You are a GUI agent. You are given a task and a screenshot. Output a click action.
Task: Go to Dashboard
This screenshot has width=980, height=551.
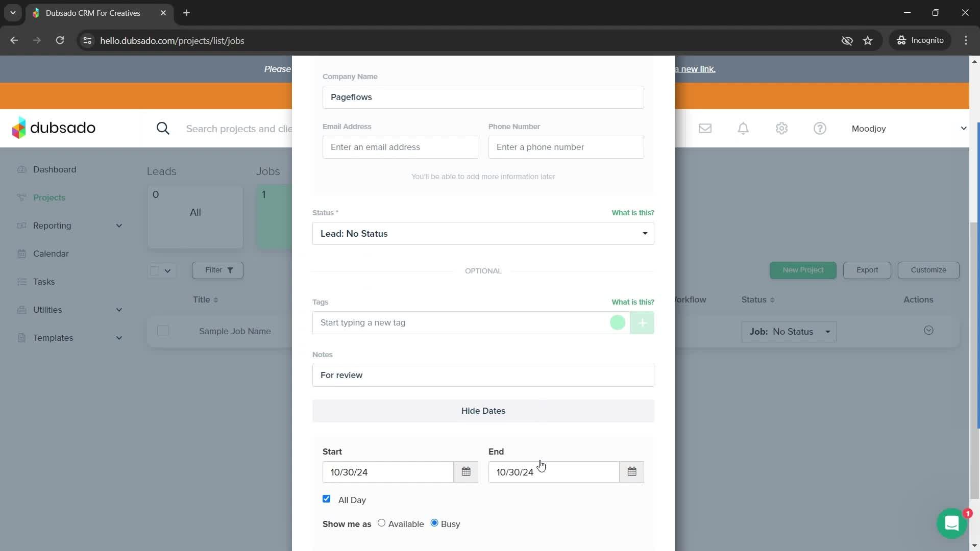tap(55, 169)
